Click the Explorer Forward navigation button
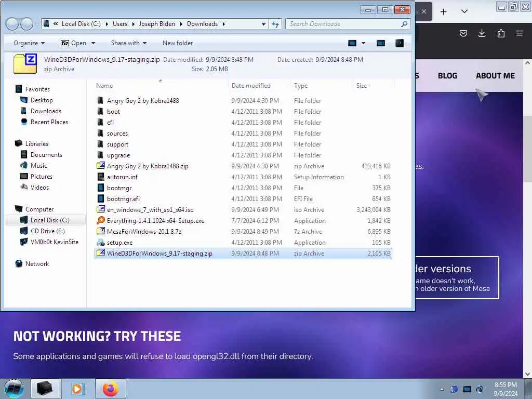The width and height of the screenshot is (532, 399). [x=27, y=24]
